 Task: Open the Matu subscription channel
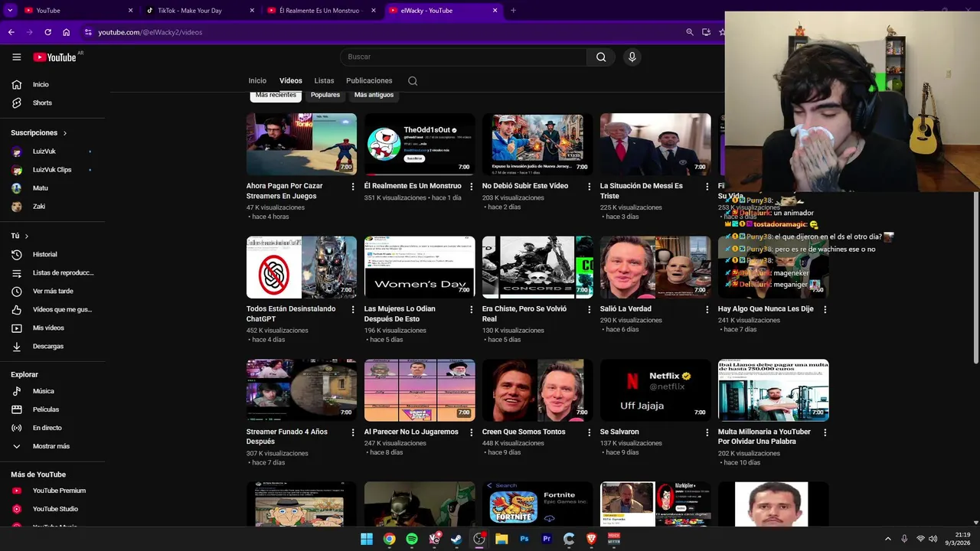[x=53, y=188]
